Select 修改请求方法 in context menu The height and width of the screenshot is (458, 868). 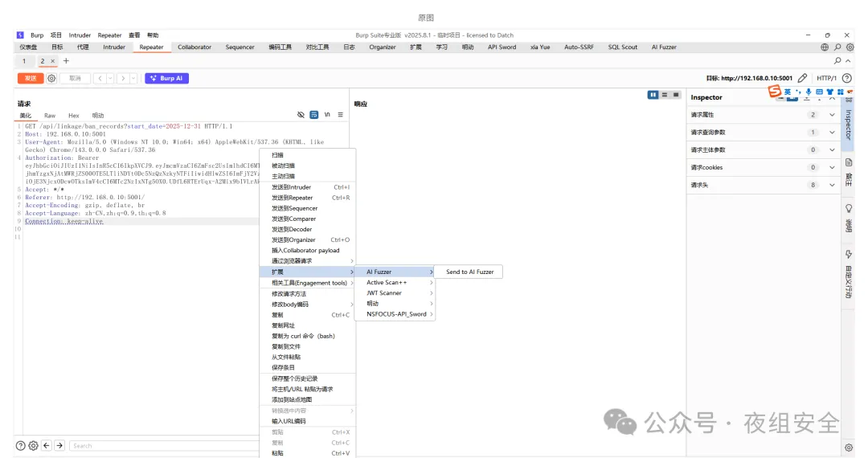click(x=308, y=294)
